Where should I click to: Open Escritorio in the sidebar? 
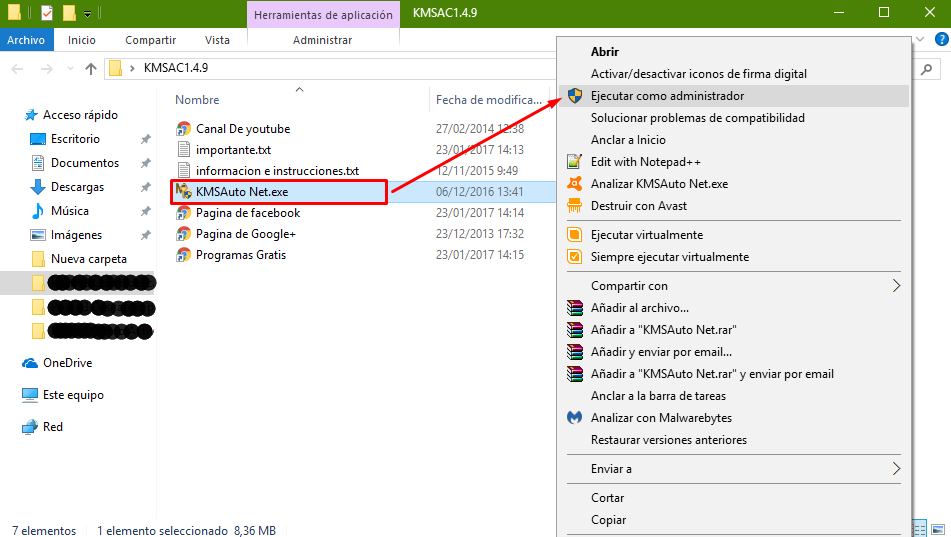75,139
